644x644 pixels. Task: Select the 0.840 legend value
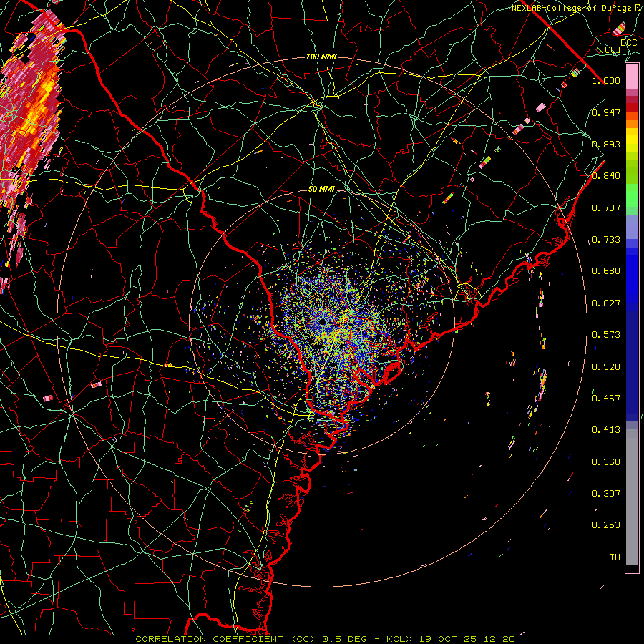606,176
